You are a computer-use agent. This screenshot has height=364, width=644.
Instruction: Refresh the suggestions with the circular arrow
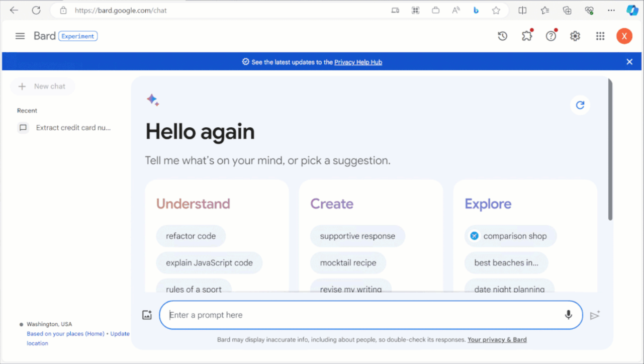pos(580,105)
